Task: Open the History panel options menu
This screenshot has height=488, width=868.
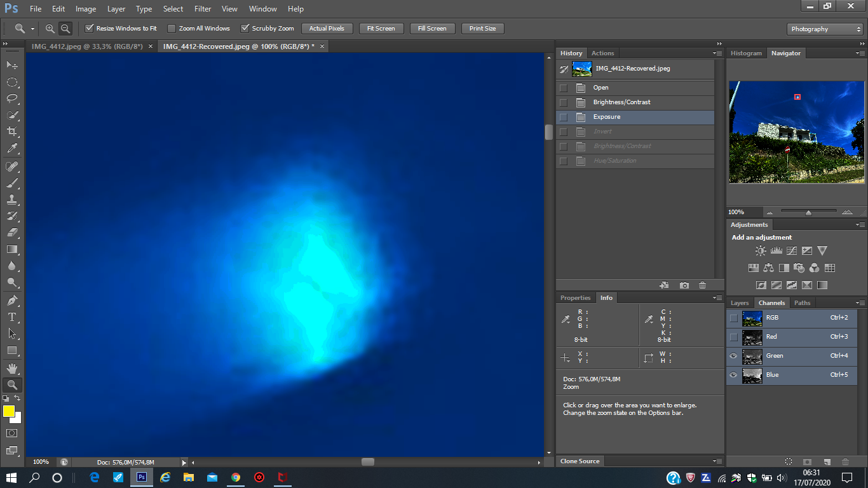Action: pos(717,53)
